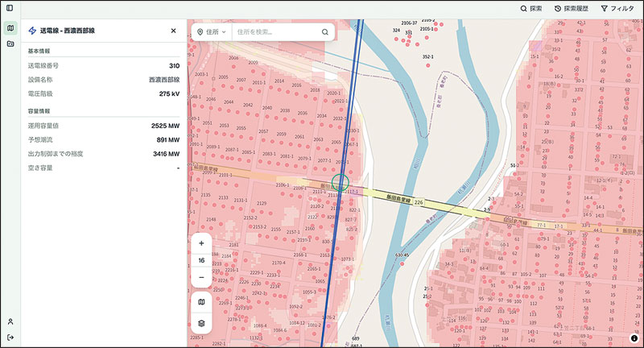Screen dimensions: 644x348
Task: Open the 探索 menu
Action: click(530, 8)
